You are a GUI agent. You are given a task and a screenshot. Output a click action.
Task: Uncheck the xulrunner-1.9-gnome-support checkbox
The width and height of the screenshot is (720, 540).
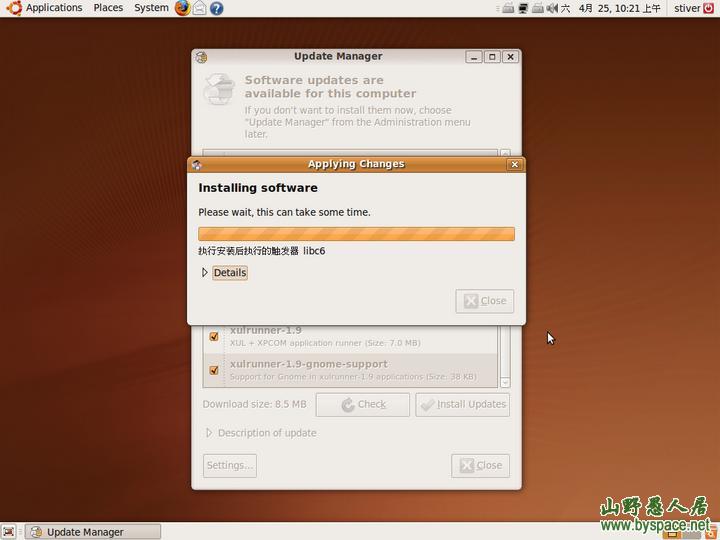click(x=214, y=370)
